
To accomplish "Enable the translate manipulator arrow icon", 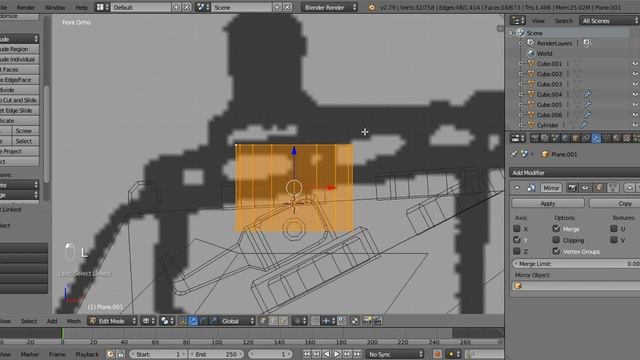I will [x=193, y=321].
